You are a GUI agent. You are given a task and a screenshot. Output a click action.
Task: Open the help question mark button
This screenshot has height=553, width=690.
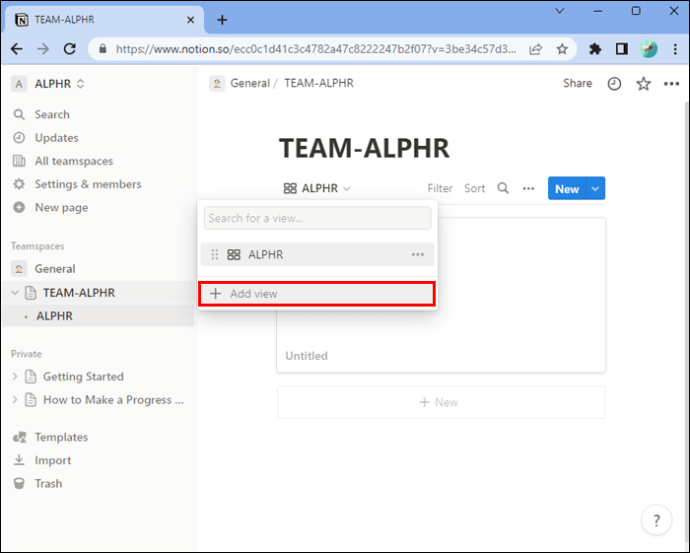point(656,520)
